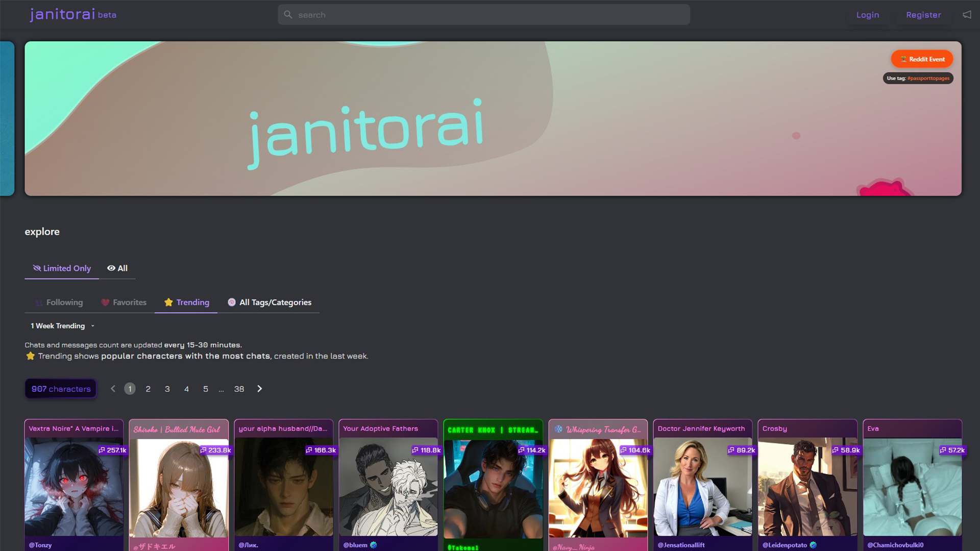980x551 pixels.
Task: Click the #passporttopages tag label
Action: point(928,78)
